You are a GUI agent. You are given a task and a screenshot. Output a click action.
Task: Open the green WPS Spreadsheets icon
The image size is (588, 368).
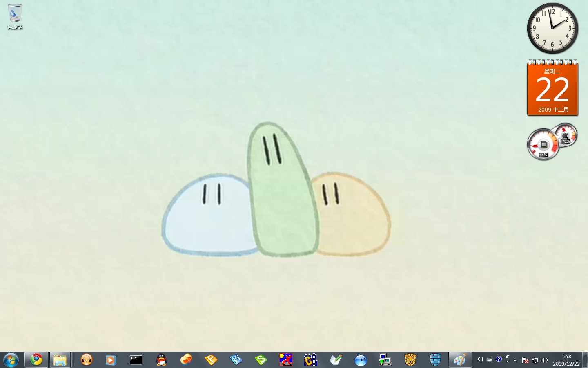[261, 360]
